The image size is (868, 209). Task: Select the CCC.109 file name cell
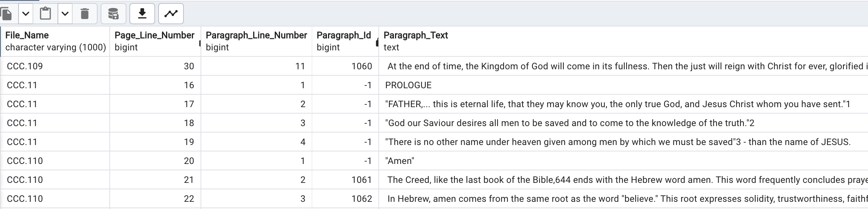pyautogui.click(x=25, y=66)
